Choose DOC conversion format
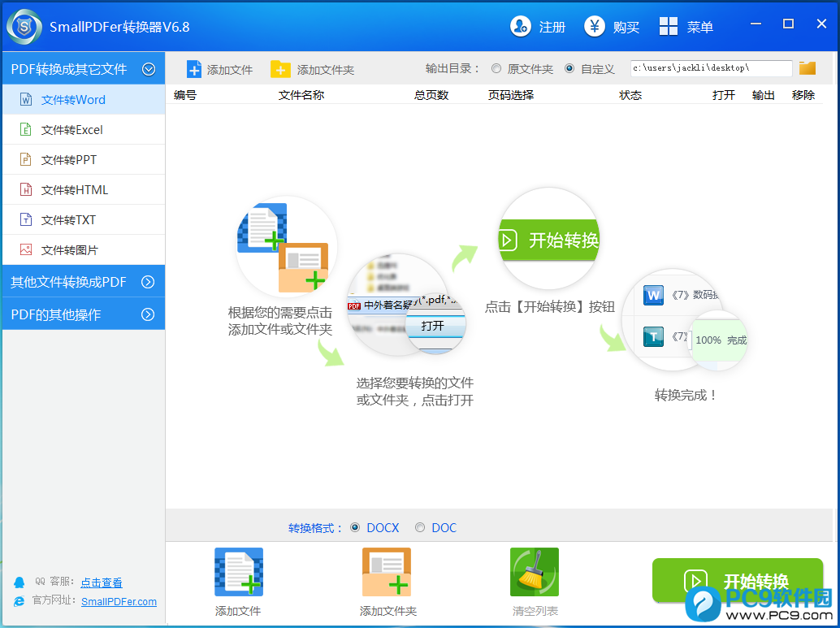Screen dimensions: 840x628 click(420, 528)
